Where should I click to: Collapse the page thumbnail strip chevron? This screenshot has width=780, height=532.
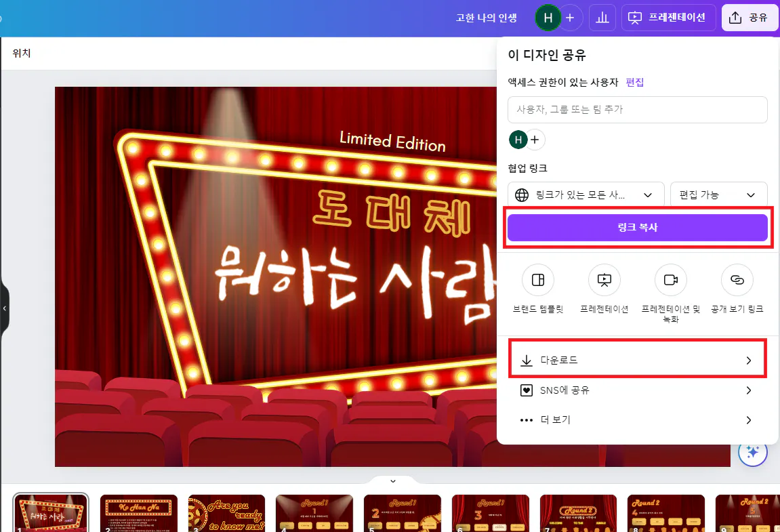tap(393, 480)
